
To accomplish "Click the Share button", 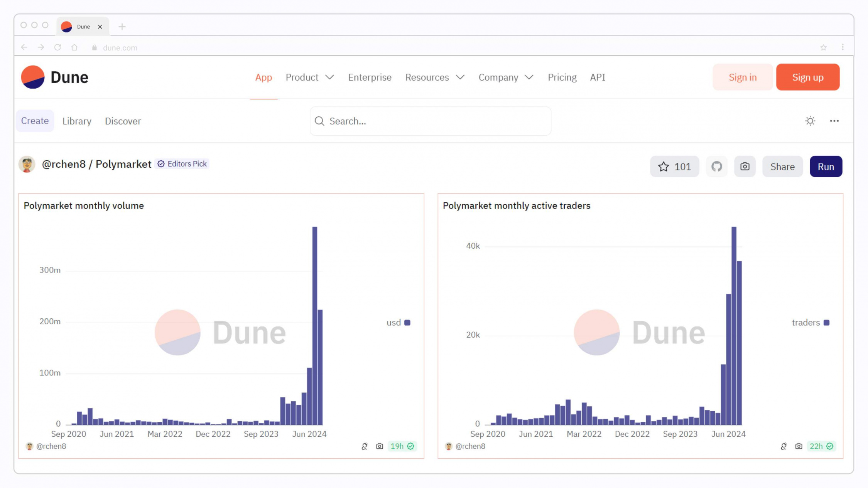I will pos(782,167).
